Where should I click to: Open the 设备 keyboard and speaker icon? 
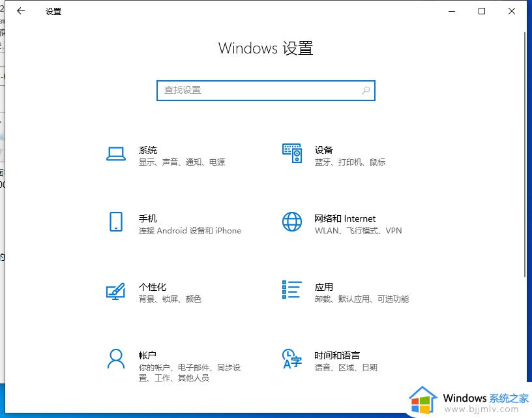coord(292,153)
